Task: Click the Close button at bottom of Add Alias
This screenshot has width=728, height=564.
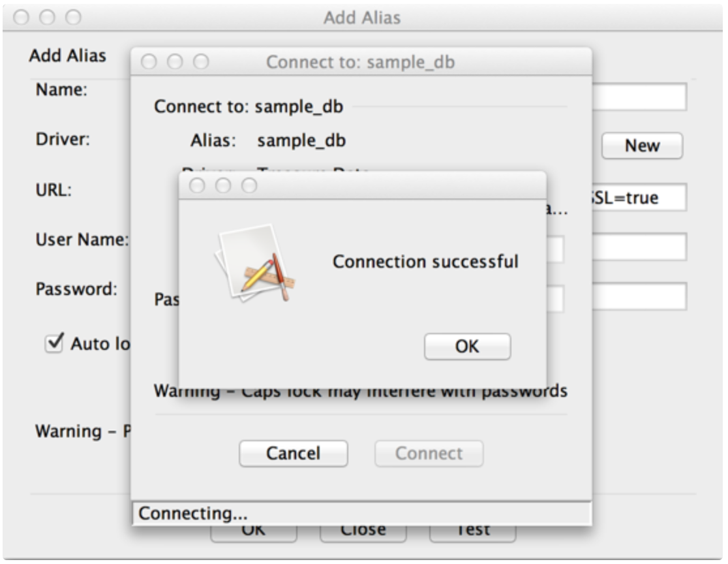Action: 363,534
